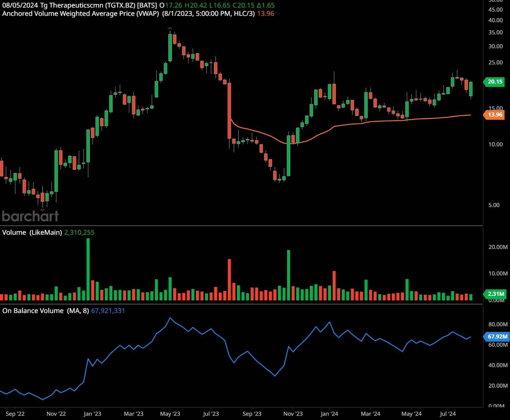This screenshot has height=420, width=510.
Task: Click the green 20.15 last price tag
Action: [494, 82]
